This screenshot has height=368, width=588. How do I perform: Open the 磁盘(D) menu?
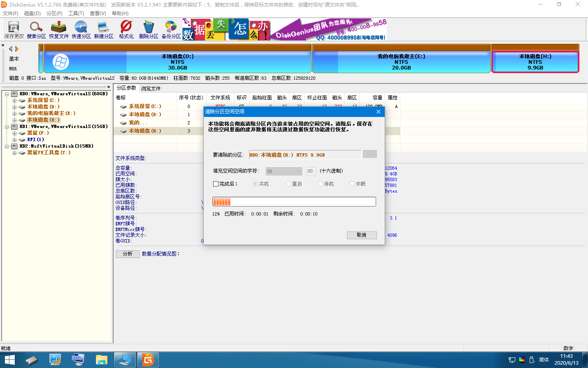point(33,13)
